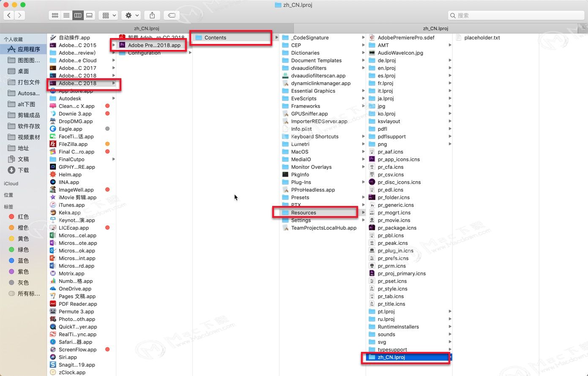Select the sounds folder
588x376 pixels.
coord(386,335)
